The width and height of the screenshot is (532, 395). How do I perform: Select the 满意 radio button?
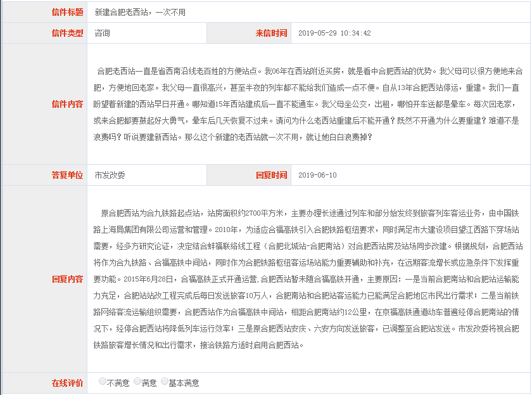(x=137, y=381)
